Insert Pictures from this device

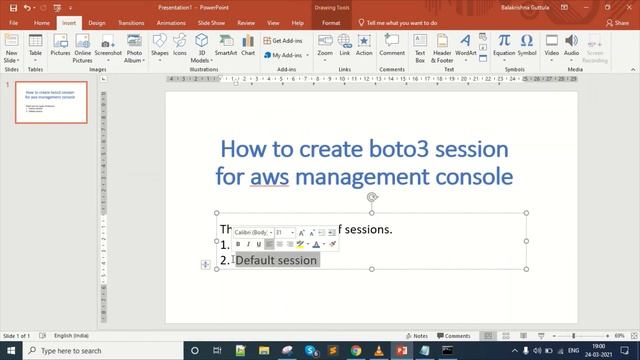pyautogui.click(x=60, y=46)
